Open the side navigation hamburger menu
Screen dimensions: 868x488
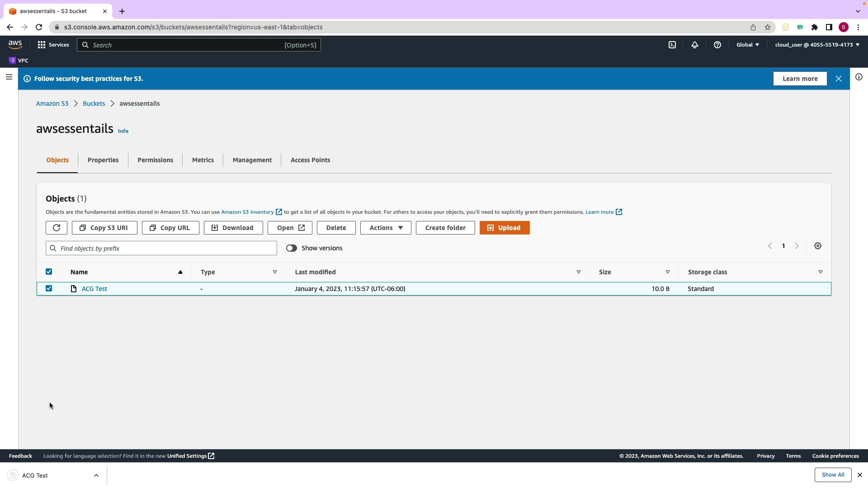click(9, 77)
